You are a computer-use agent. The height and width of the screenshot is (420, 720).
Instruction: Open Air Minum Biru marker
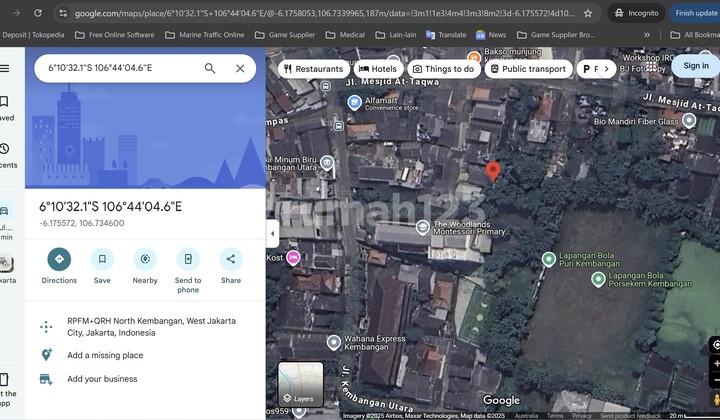coord(327,162)
